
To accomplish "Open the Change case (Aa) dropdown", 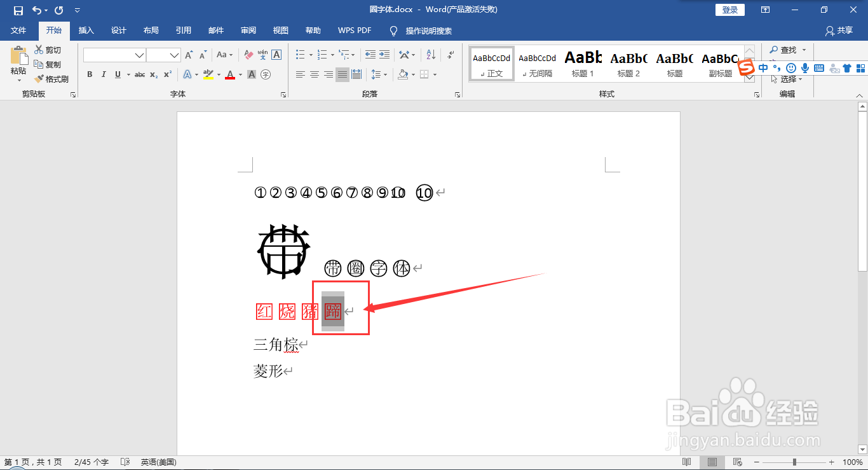I will pyautogui.click(x=225, y=55).
